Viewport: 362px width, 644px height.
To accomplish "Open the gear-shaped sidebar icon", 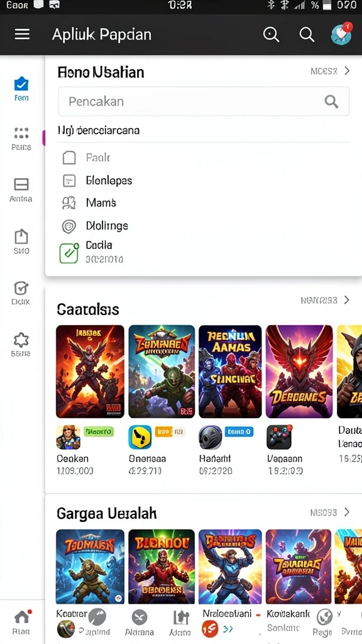I will 21,344.
